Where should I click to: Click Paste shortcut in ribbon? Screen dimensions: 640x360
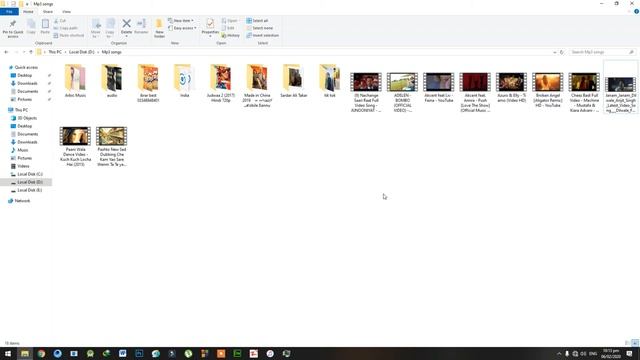pyautogui.click(x=69, y=36)
